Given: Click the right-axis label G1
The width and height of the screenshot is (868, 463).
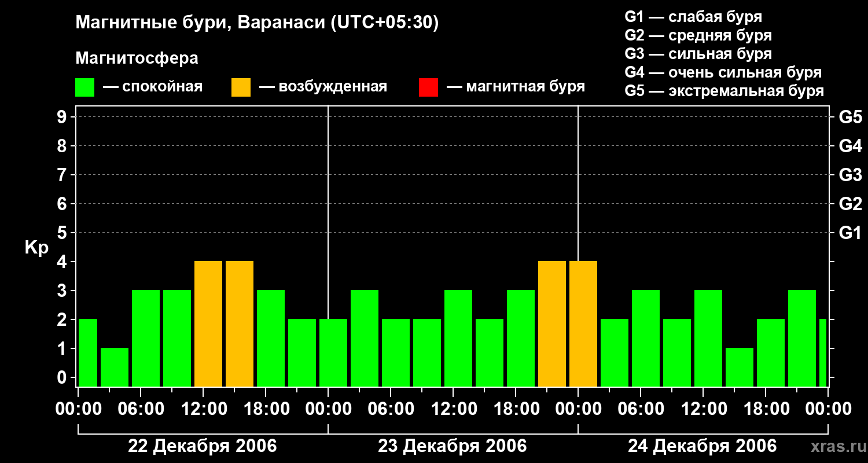Looking at the screenshot, I should point(850,233).
